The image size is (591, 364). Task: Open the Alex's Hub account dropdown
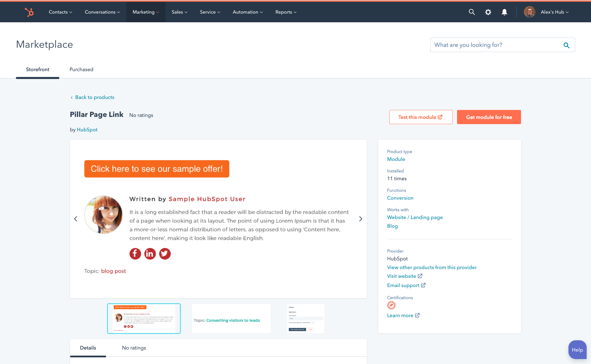point(554,12)
